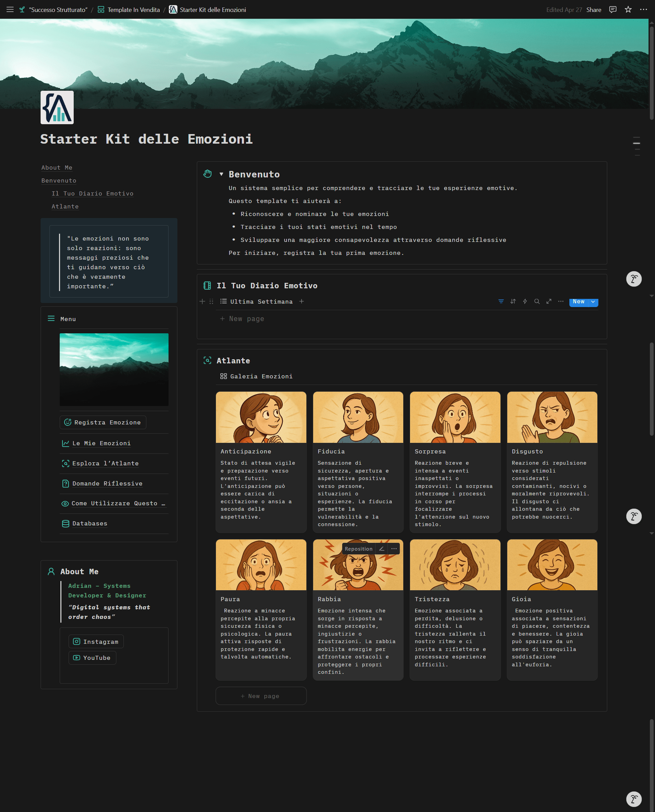Open Rabbia card three-dot menu

coord(394,549)
